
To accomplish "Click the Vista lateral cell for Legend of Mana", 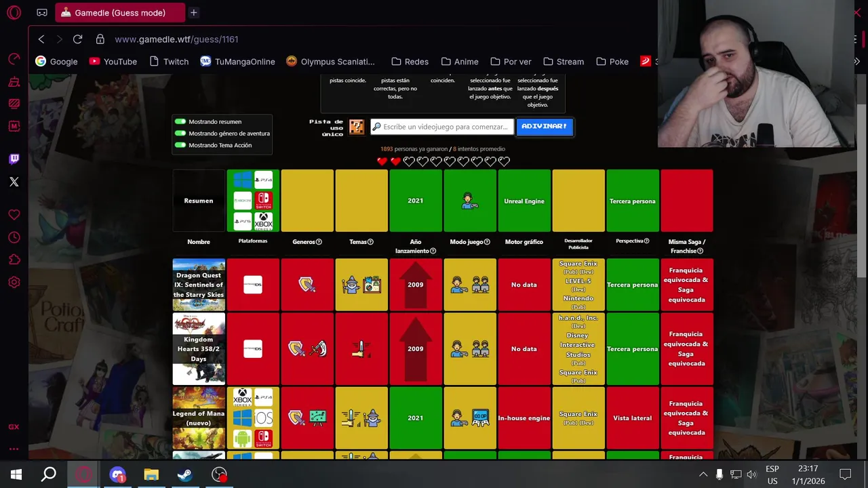I will [x=633, y=418].
